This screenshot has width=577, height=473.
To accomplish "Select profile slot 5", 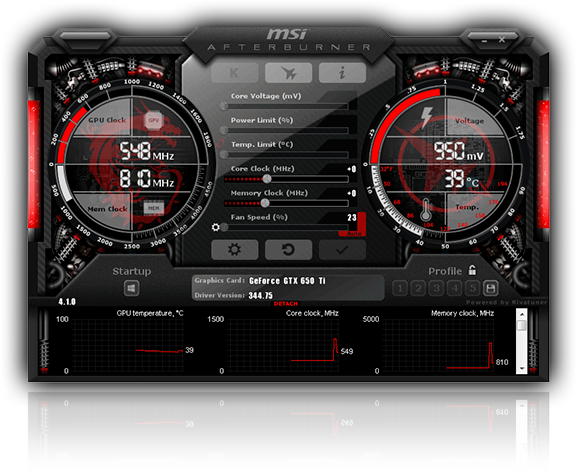I will coord(473,288).
